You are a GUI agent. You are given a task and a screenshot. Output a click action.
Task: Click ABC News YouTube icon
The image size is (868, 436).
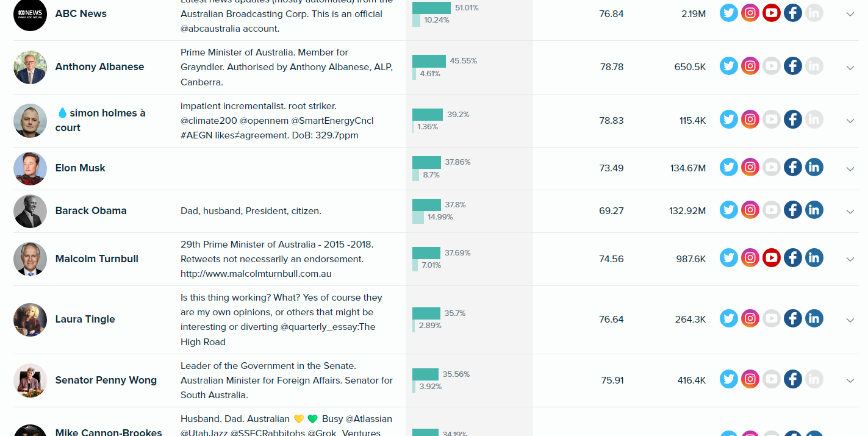pyautogui.click(x=772, y=13)
